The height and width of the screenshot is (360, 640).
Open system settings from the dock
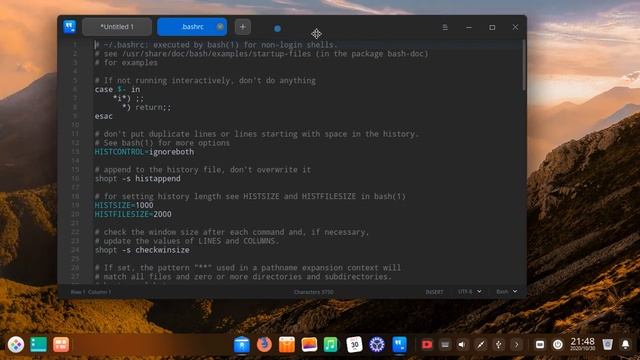click(377, 344)
